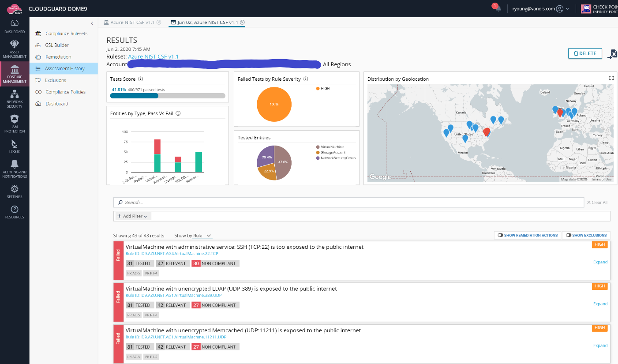Click the Delete button

click(x=585, y=53)
